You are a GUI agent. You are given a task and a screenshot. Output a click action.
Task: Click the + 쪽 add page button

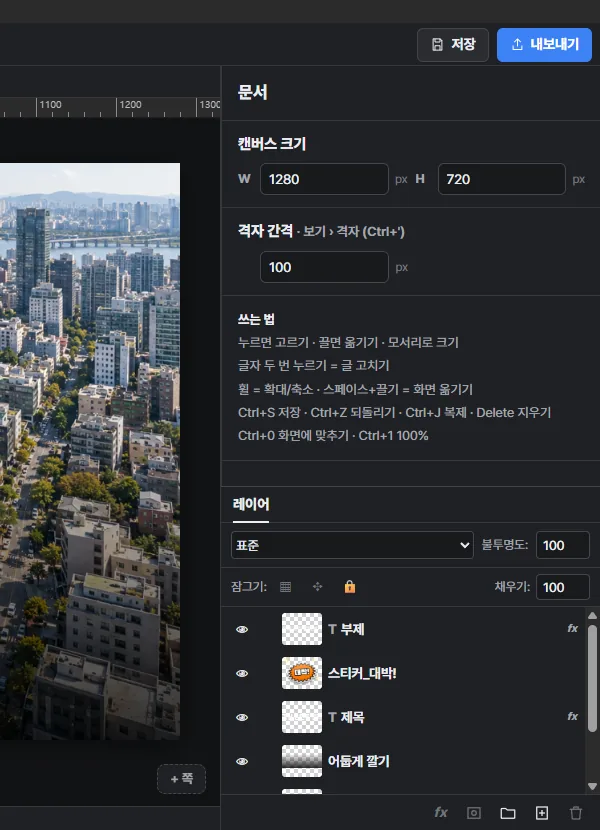coord(182,779)
